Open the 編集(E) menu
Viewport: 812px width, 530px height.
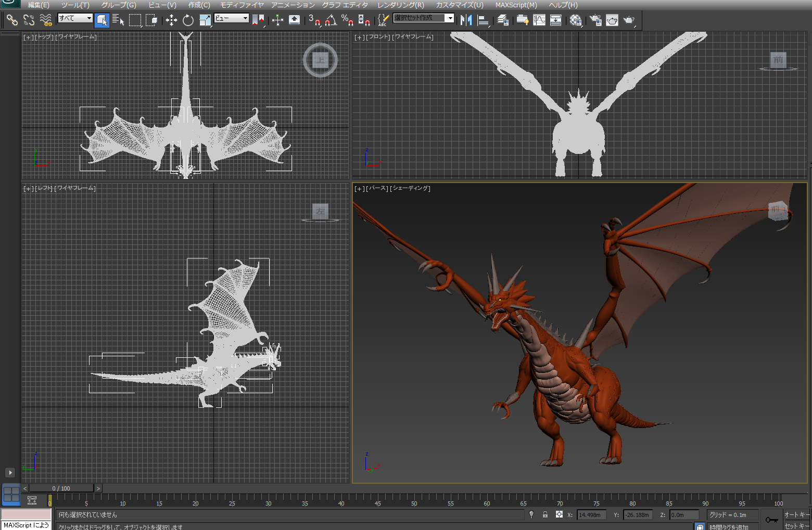[39, 5]
